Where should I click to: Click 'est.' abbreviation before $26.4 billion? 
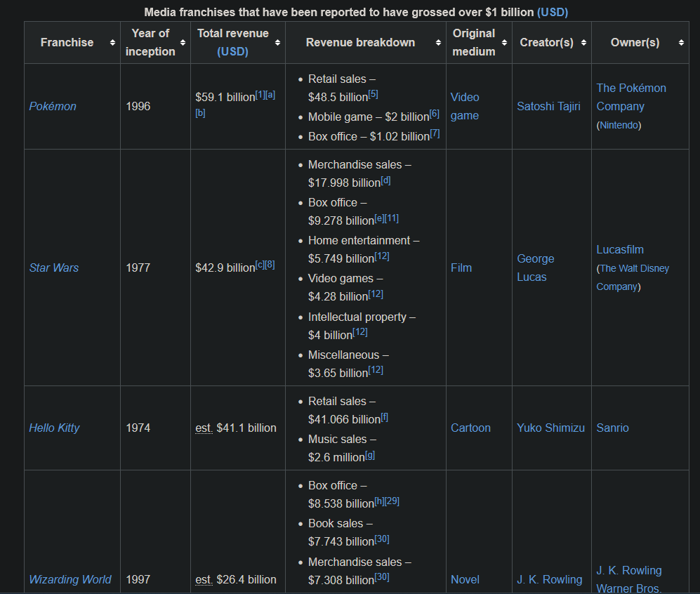[204, 579]
